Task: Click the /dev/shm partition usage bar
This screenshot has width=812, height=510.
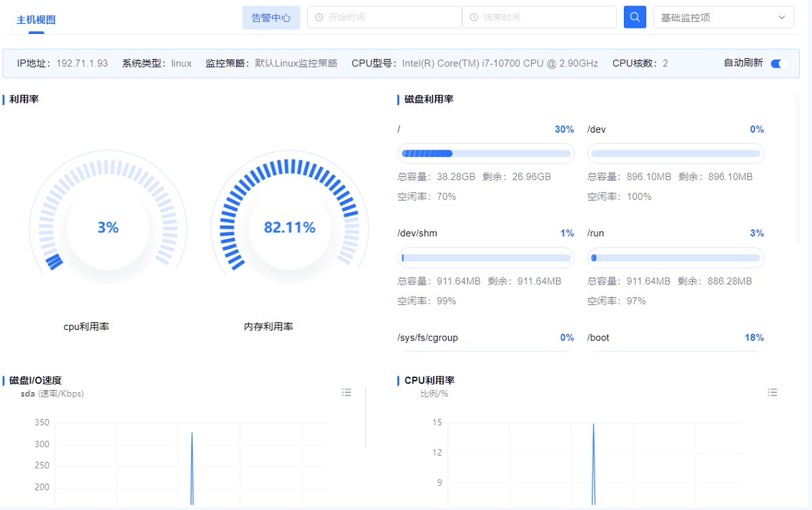Action: point(486,258)
